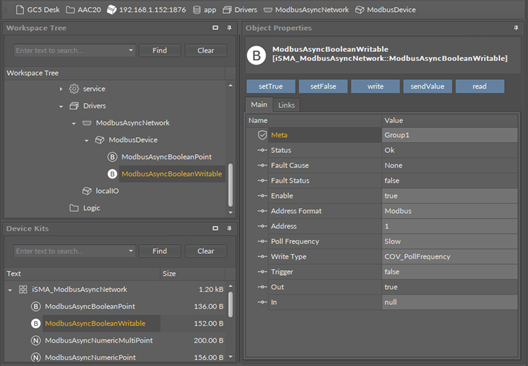Image resolution: width=528 pixels, height=366 pixels.
Task: Expand the service node in Workspace Tree
Action: click(x=61, y=89)
